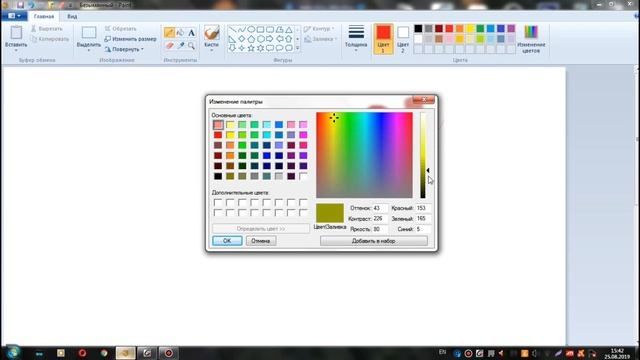Choose the Right triangle shape
The width and height of the screenshot is (640, 360).
click(x=232, y=39)
